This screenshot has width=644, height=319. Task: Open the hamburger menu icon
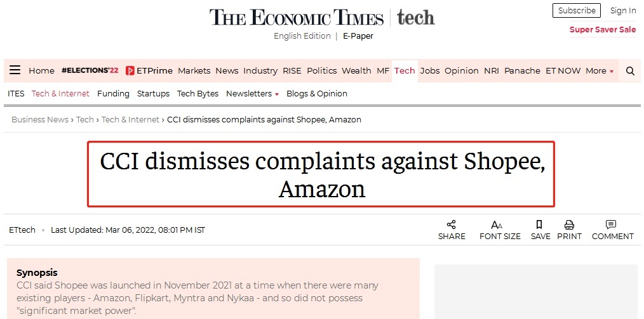coord(15,70)
